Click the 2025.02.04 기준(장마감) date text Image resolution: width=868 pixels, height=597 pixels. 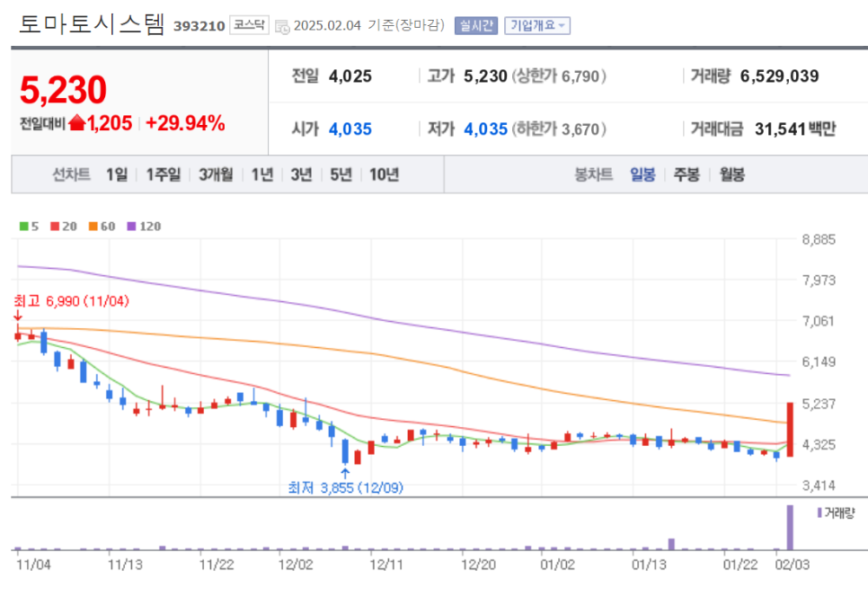coord(369,25)
